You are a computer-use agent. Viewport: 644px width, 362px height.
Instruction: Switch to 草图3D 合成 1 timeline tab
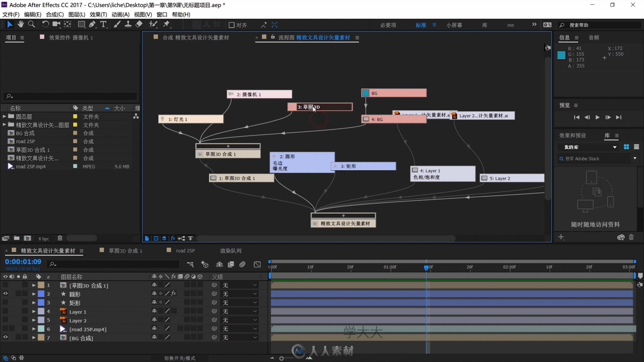[125, 250]
